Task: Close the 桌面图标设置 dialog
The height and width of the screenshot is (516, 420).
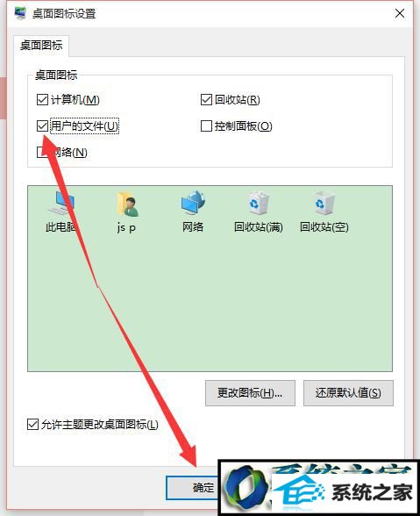Action: pyautogui.click(x=400, y=13)
